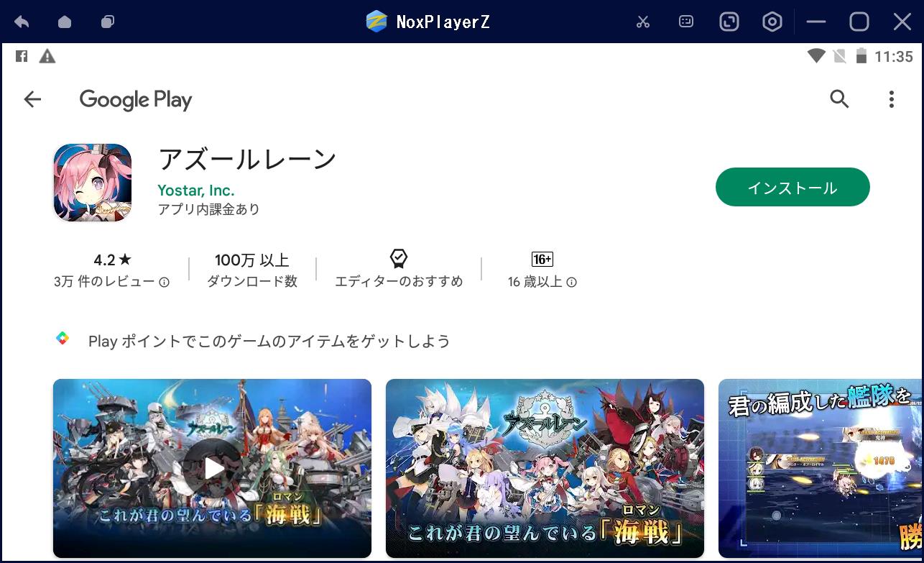This screenshot has width=924, height=563.
Task: Click the エディターのおすすめ badge icon
Action: [398, 259]
